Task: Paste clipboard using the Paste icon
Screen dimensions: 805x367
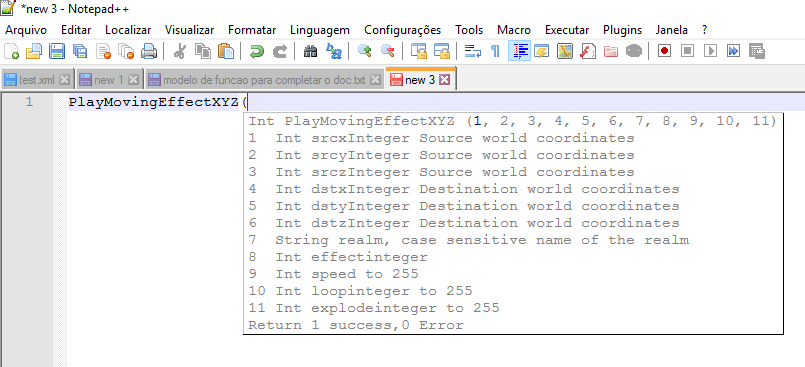Action: pos(225,51)
